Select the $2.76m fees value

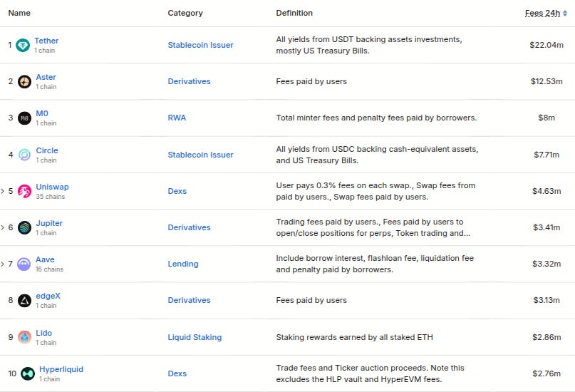(546, 373)
